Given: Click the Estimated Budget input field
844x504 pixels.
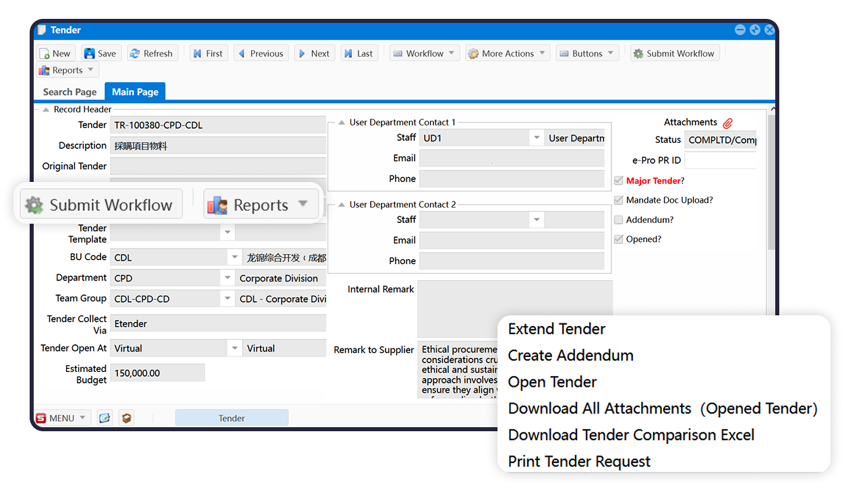Looking at the screenshot, I should 157,373.
